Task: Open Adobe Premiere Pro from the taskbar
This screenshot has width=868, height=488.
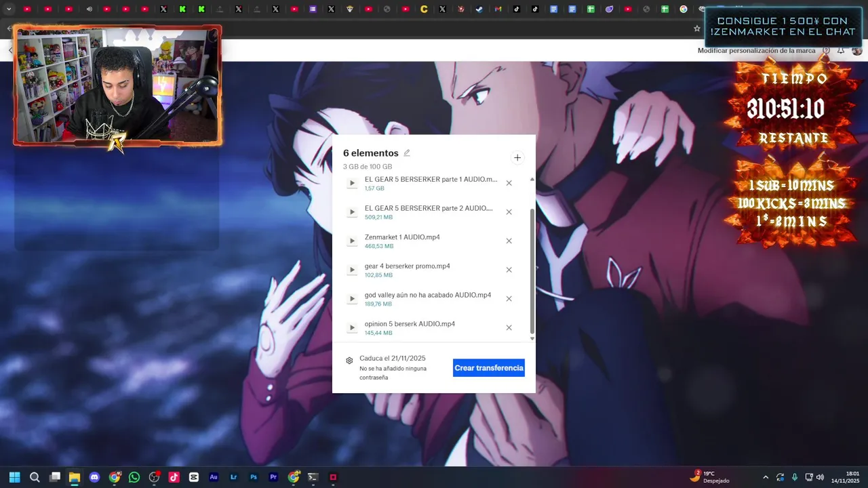Action: pyautogui.click(x=273, y=477)
